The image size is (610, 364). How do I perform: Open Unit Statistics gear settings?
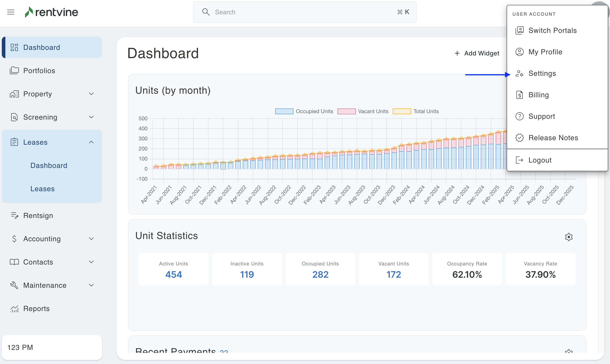pyautogui.click(x=569, y=237)
